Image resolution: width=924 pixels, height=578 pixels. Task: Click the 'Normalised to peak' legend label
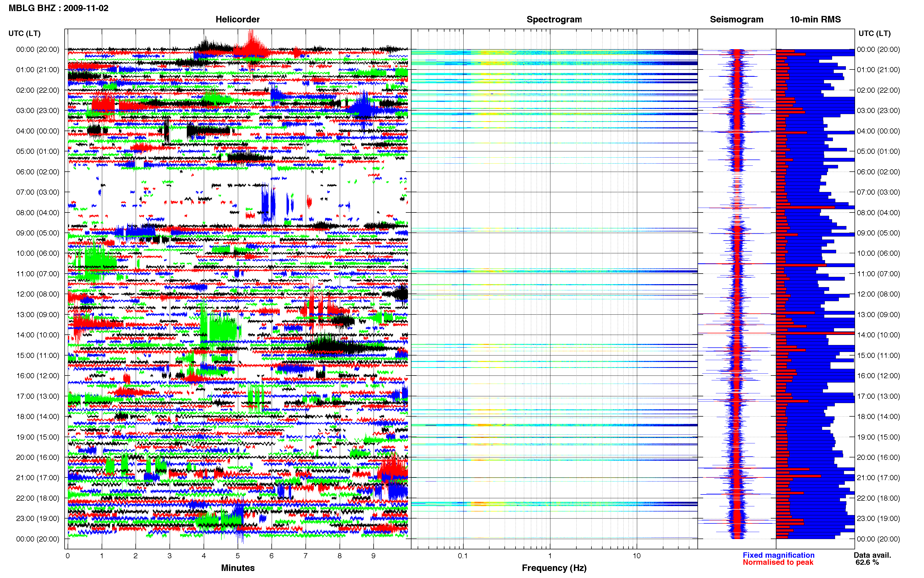click(778, 562)
